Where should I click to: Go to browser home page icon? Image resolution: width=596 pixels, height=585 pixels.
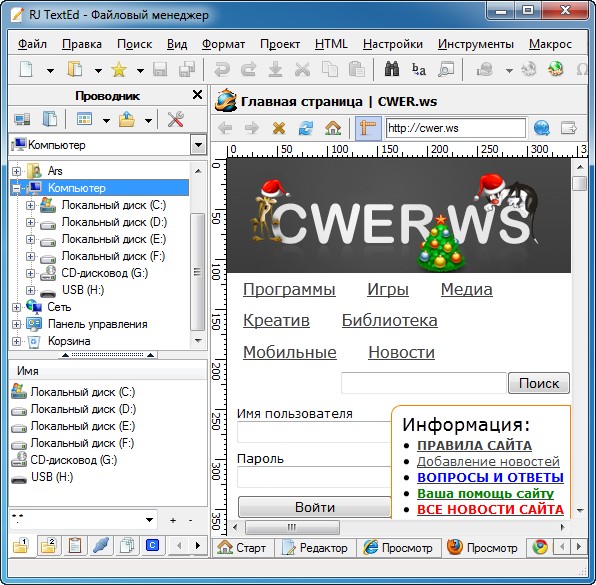coord(333,128)
